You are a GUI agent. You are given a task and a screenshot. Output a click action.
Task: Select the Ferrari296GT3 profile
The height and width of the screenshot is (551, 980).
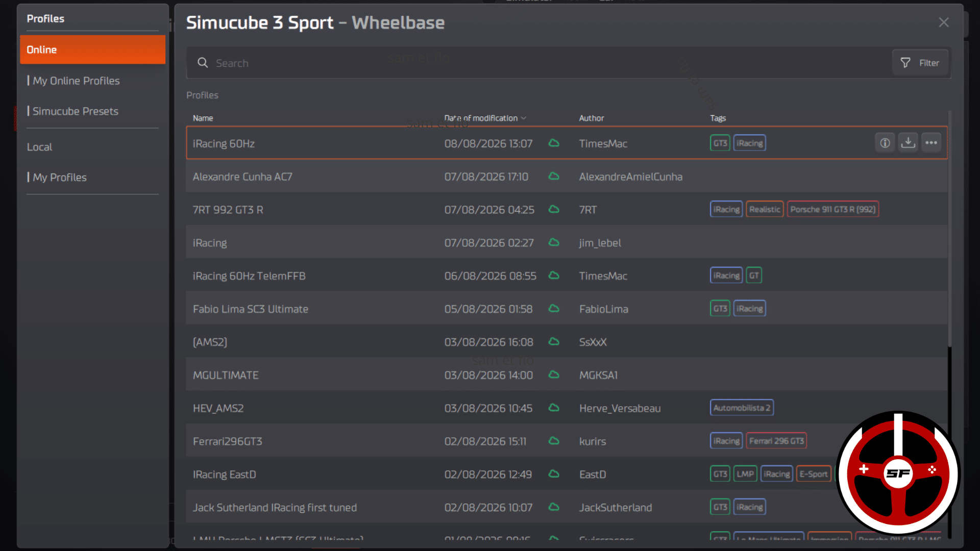click(x=227, y=441)
